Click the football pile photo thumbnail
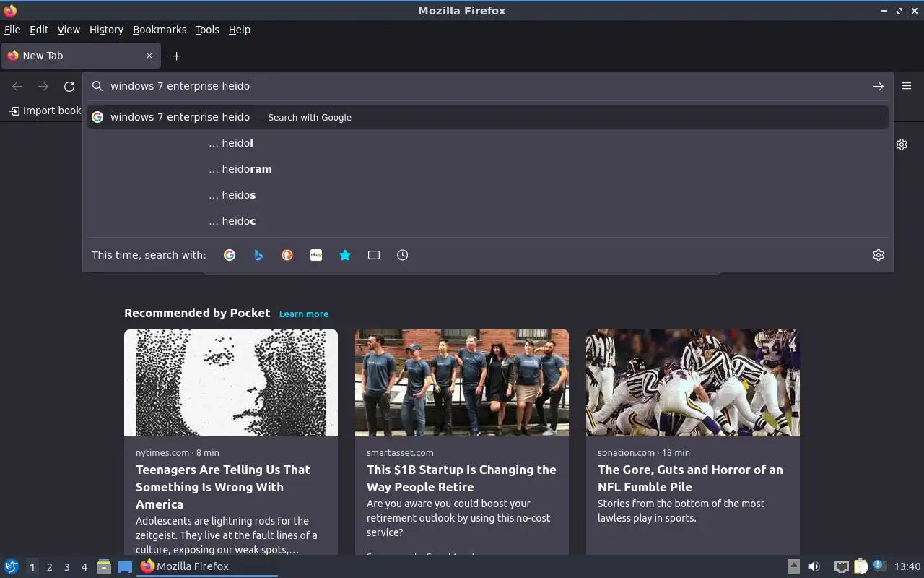The image size is (924, 578). click(x=693, y=383)
